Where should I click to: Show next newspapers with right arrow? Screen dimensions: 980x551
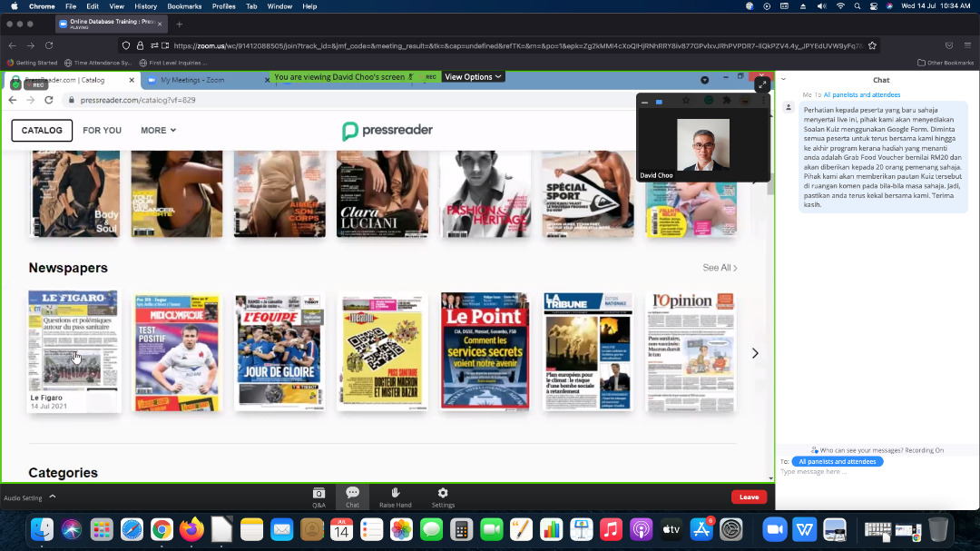coord(755,353)
